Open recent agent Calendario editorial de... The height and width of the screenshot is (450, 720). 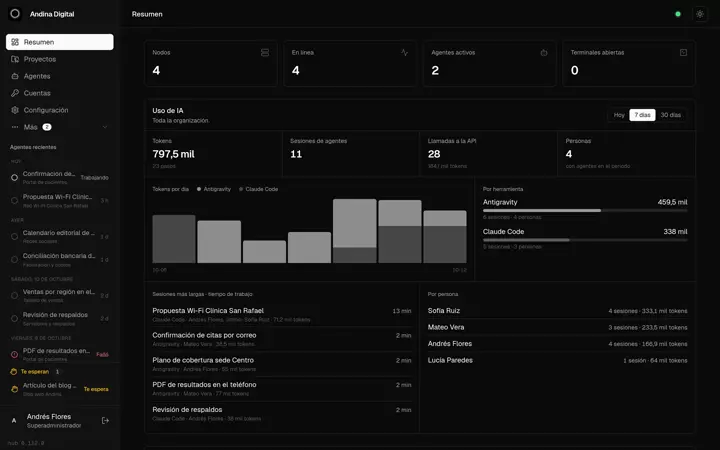(x=60, y=236)
